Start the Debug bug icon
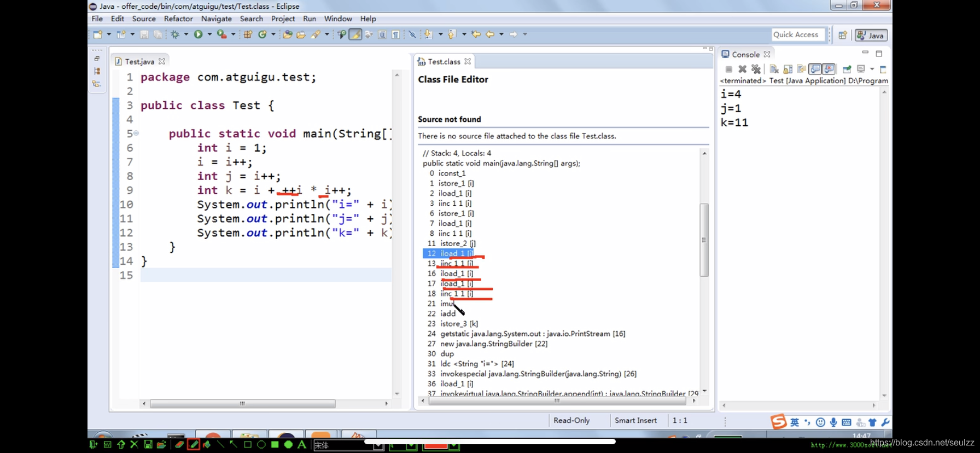This screenshot has height=453, width=980. click(x=175, y=34)
